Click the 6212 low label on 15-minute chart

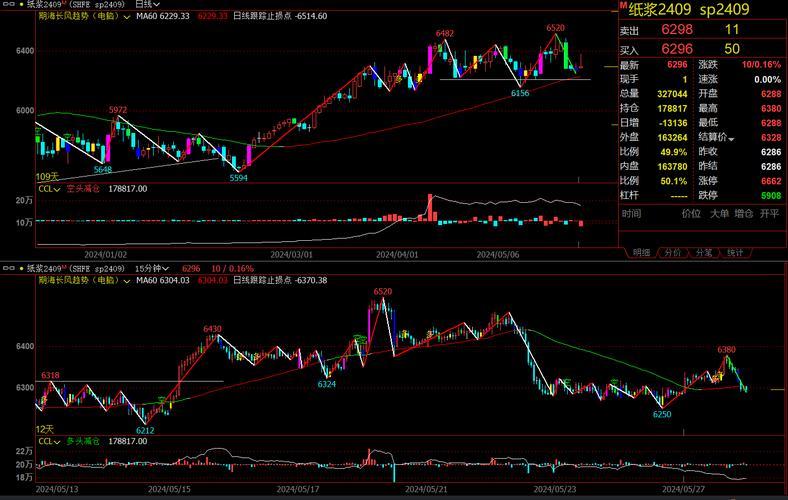pyautogui.click(x=145, y=430)
